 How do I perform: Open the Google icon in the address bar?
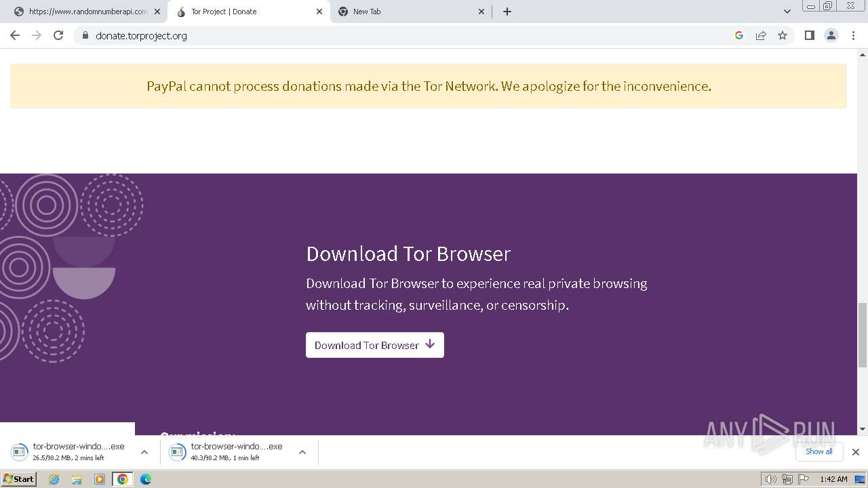pos(739,35)
